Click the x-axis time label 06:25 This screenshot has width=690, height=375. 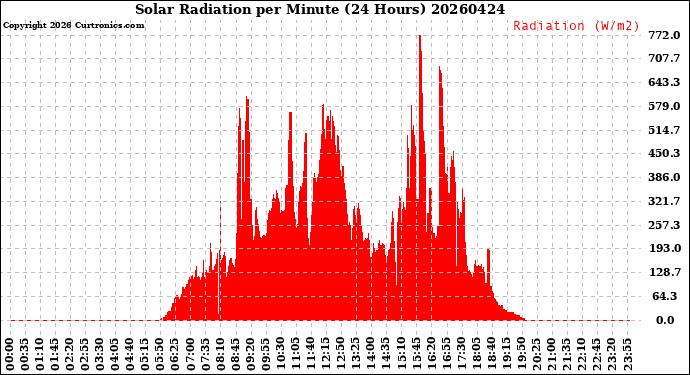pos(176,355)
